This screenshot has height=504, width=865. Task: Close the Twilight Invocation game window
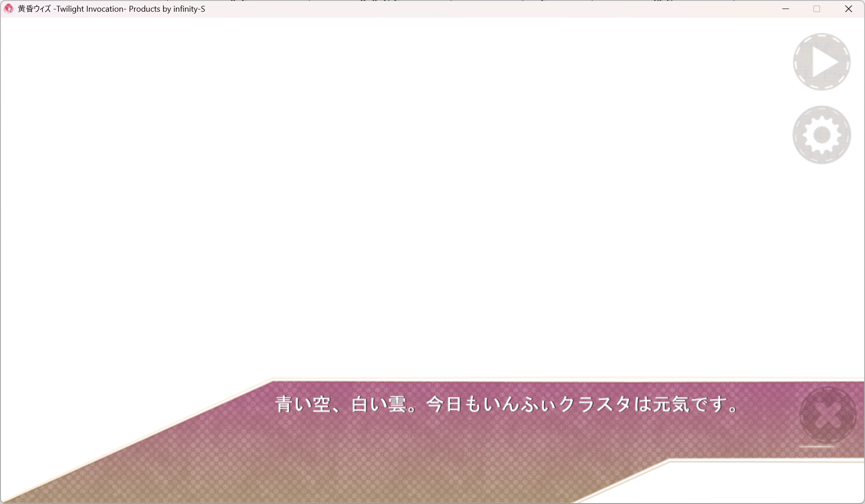point(848,9)
